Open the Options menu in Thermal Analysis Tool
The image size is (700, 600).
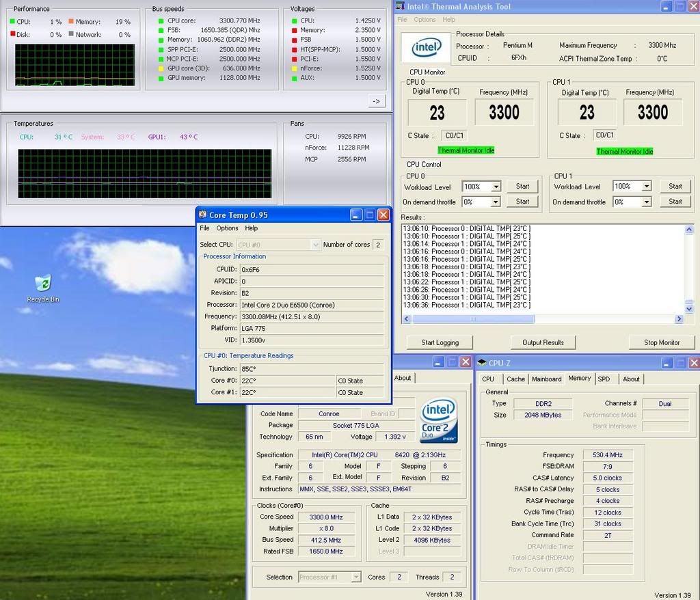[425, 19]
